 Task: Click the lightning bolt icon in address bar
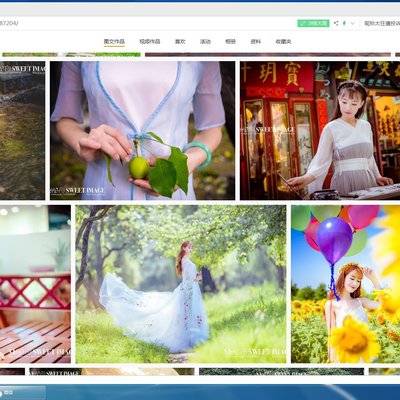point(344,23)
